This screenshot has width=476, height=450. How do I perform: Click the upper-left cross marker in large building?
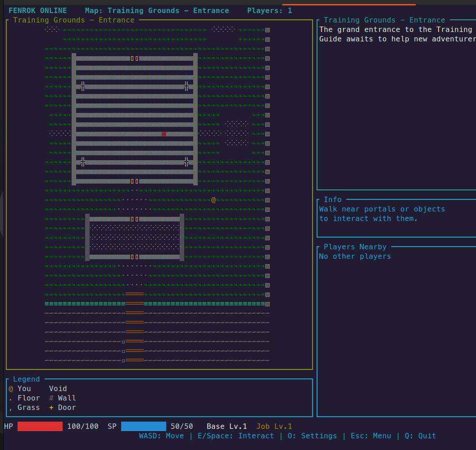83,86
